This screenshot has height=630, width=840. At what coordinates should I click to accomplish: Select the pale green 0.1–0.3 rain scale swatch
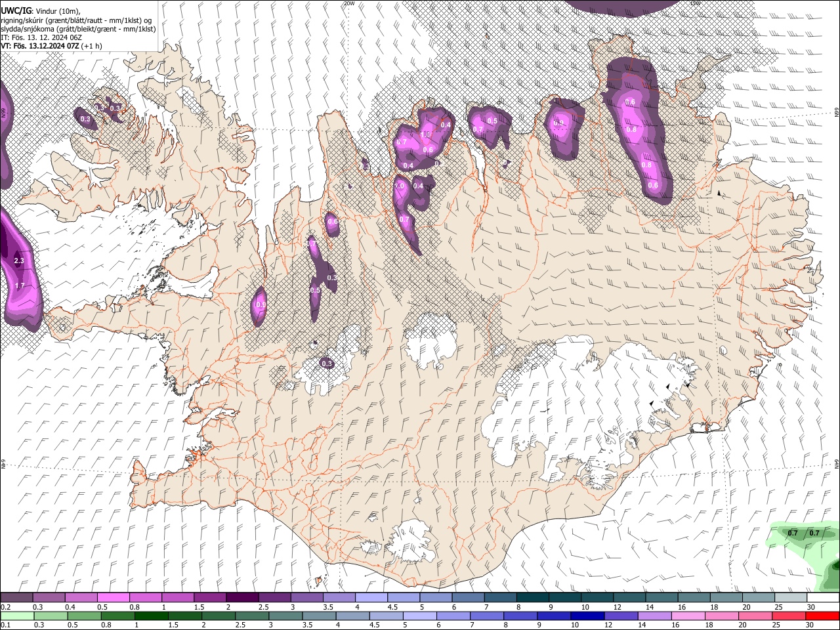16,616
